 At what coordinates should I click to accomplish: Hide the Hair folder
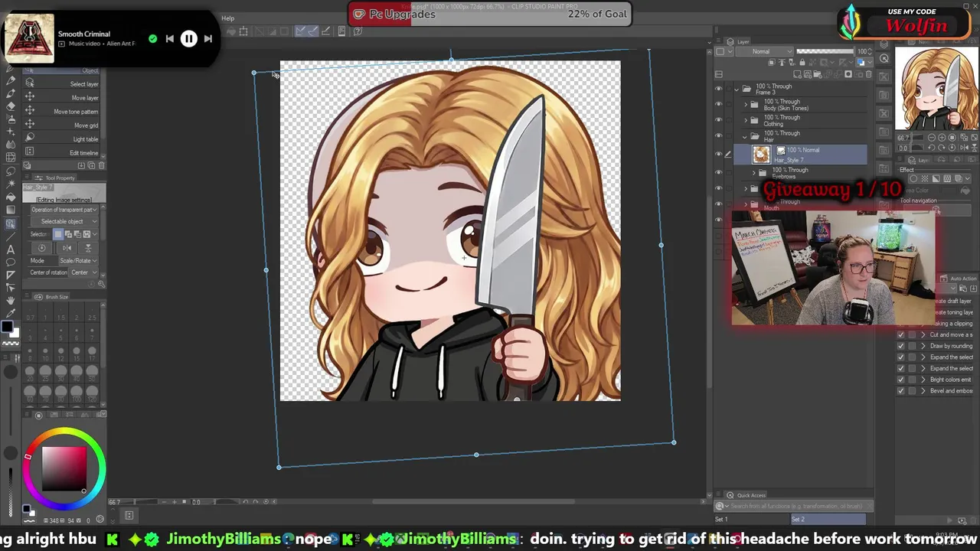click(x=719, y=137)
